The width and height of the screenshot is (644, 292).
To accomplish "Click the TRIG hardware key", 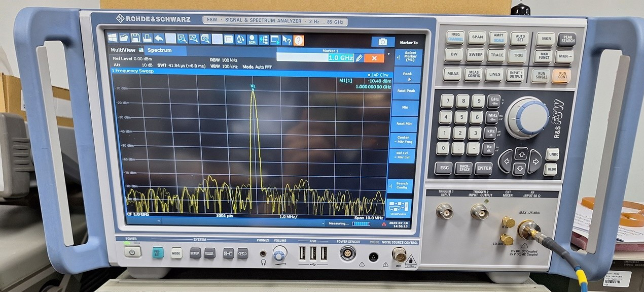I will [x=518, y=56].
